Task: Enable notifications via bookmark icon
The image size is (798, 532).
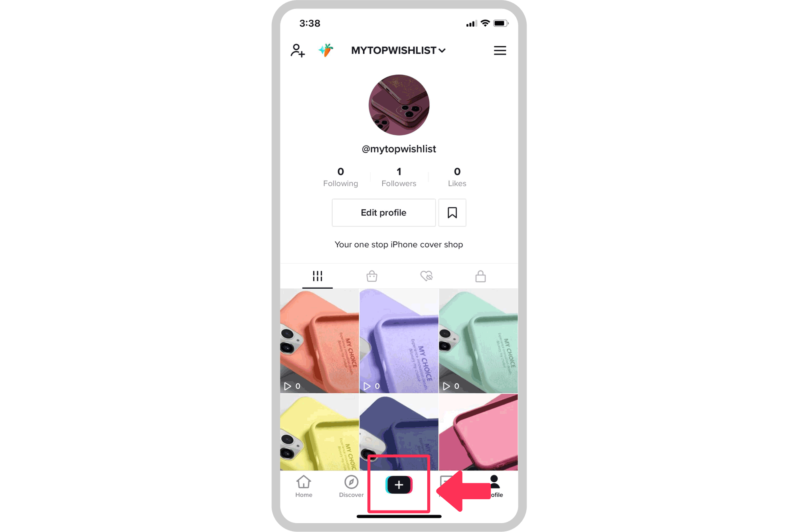Action: (x=452, y=213)
